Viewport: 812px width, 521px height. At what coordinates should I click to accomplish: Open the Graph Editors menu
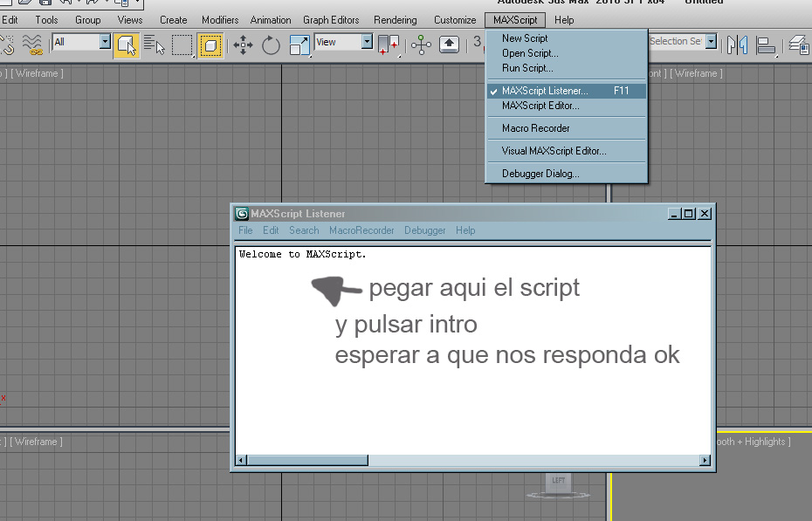(331, 20)
